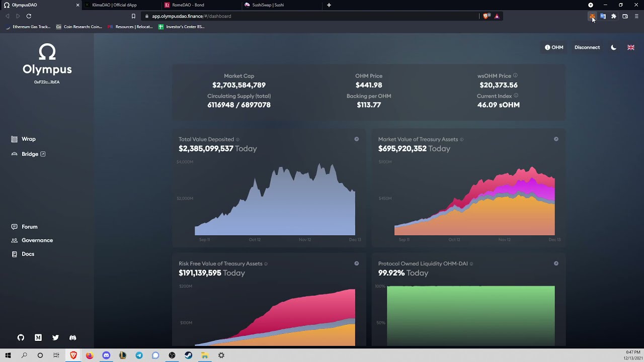Click info icon next to Current Index

coord(516,96)
